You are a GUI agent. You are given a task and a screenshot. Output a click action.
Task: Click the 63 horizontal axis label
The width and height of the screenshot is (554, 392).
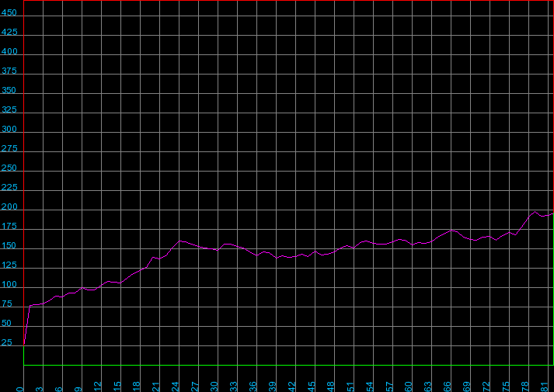(428, 387)
